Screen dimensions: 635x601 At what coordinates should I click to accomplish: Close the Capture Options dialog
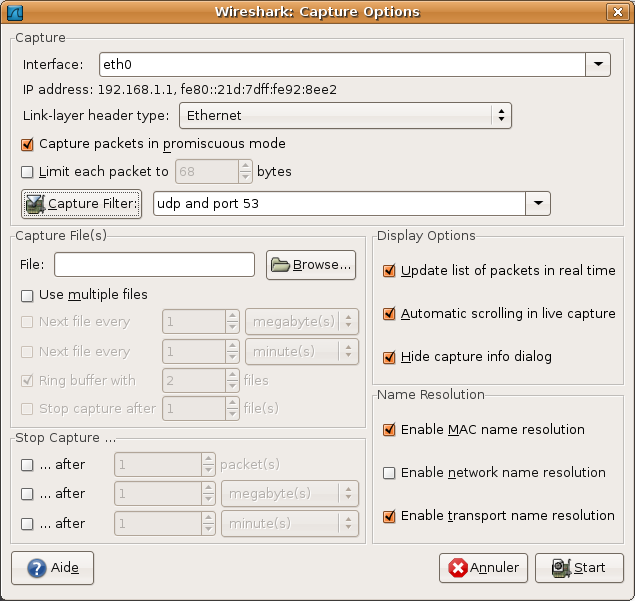[x=617, y=12]
